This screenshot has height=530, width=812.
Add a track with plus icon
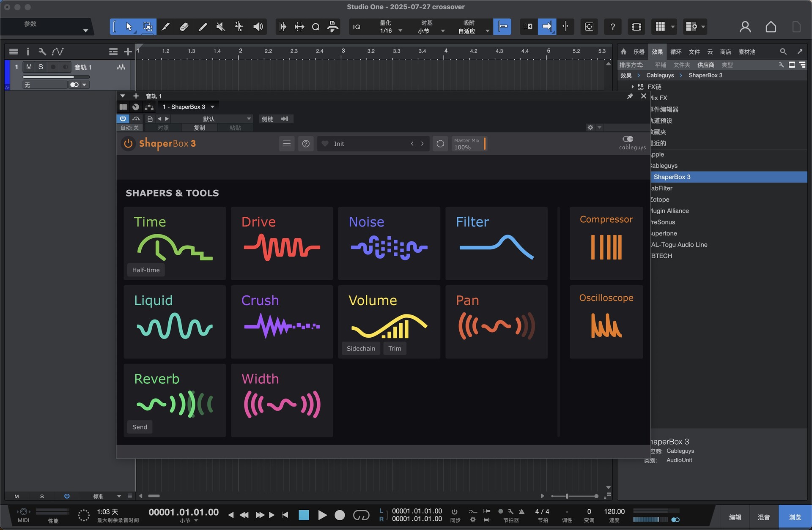[x=128, y=52]
